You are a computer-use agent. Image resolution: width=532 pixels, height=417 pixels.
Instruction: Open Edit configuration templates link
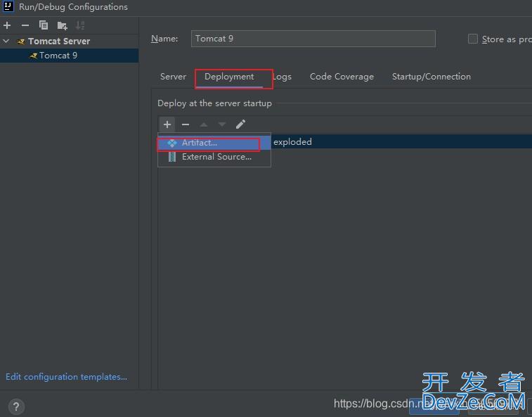[x=67, y=377]
